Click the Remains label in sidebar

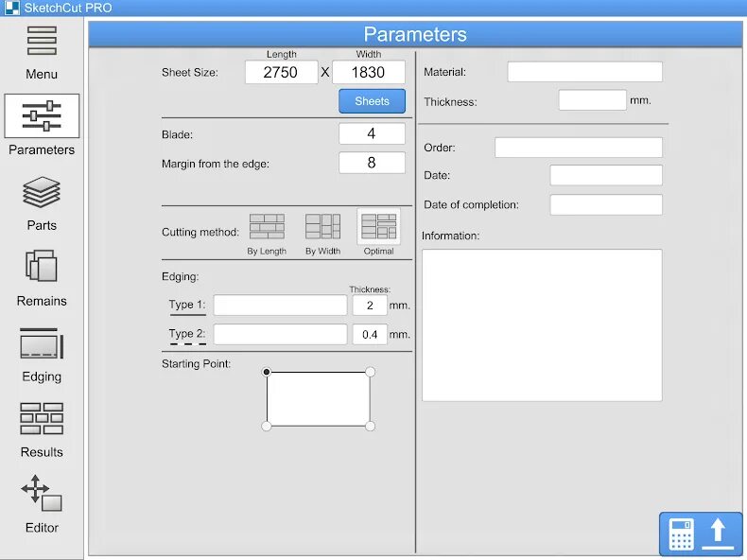point(42,301)
